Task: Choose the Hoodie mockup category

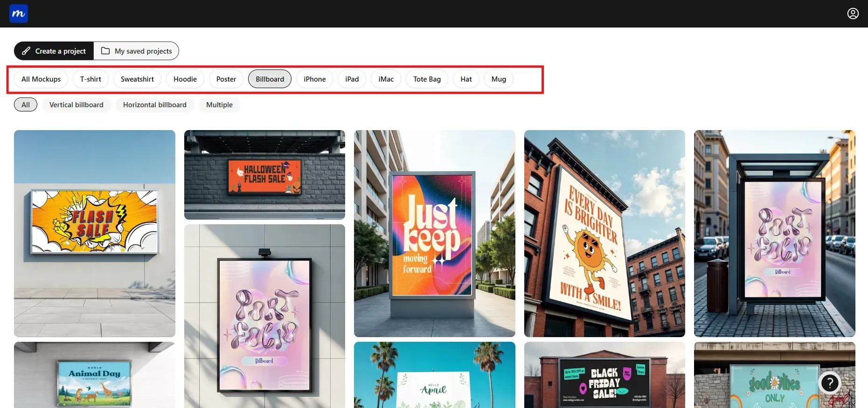Action: pos(185,79)
